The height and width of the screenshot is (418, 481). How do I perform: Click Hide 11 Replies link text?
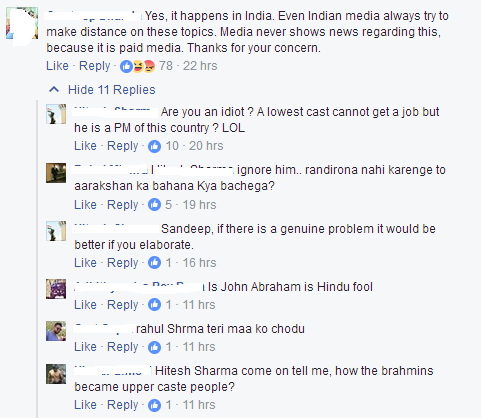[112, 90]
